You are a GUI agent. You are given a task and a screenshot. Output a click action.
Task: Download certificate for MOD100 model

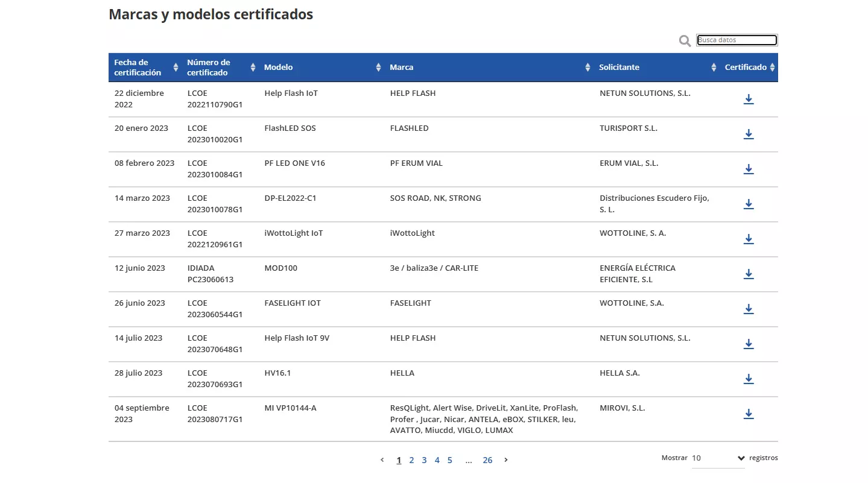click(x=748, y=274)
